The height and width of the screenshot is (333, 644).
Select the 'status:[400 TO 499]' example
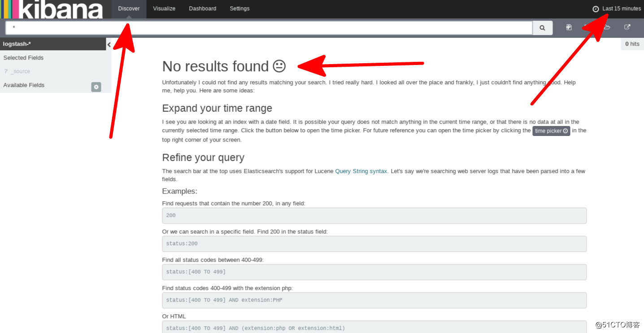point(374,272)
